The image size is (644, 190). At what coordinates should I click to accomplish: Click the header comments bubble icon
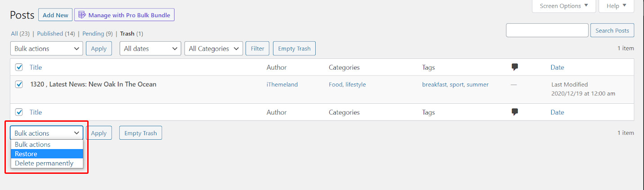point(515,67)
